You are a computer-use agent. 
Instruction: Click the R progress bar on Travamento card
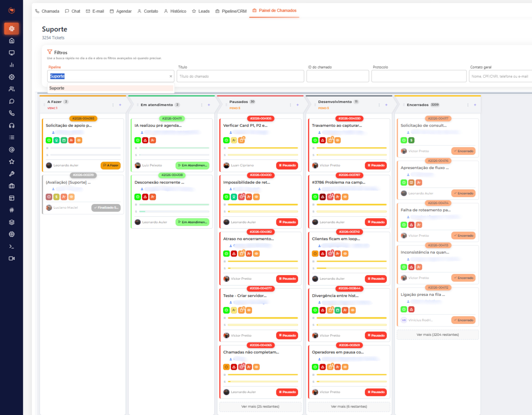click(x=351, y=148)
